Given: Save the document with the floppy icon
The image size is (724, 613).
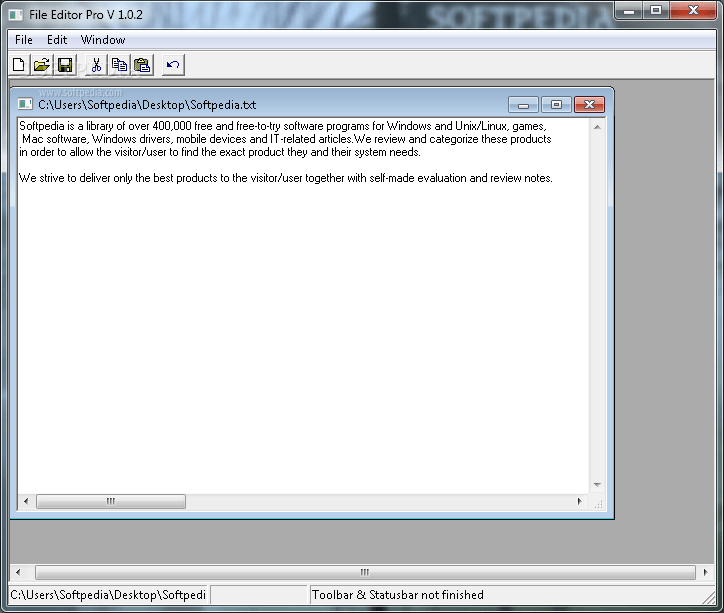Looking at the screenshot, I should (65, 65).
